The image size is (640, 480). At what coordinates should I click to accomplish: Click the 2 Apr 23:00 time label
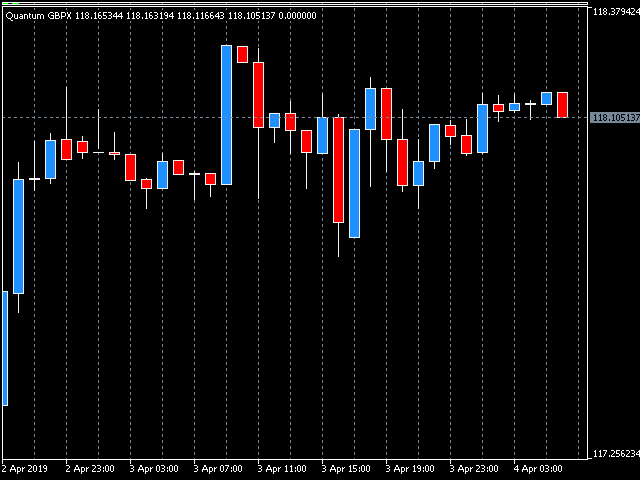point(90,469)
